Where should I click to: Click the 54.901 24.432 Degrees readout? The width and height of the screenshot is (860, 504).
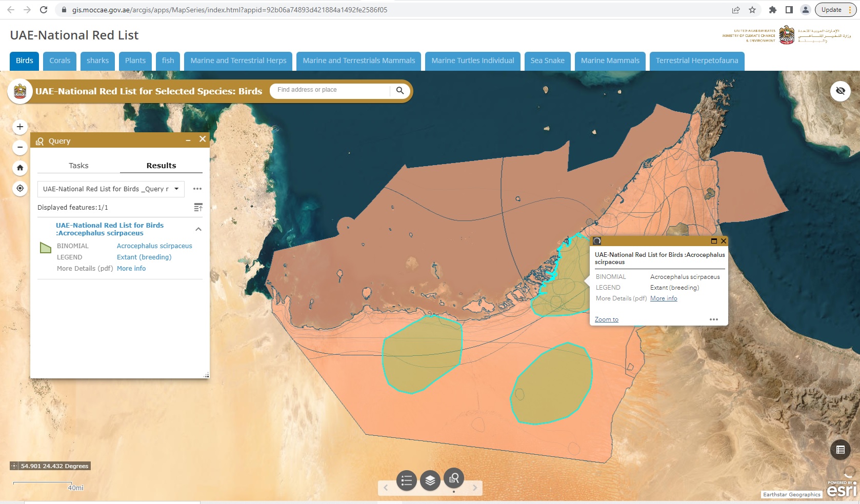click(x=54, y=466)
